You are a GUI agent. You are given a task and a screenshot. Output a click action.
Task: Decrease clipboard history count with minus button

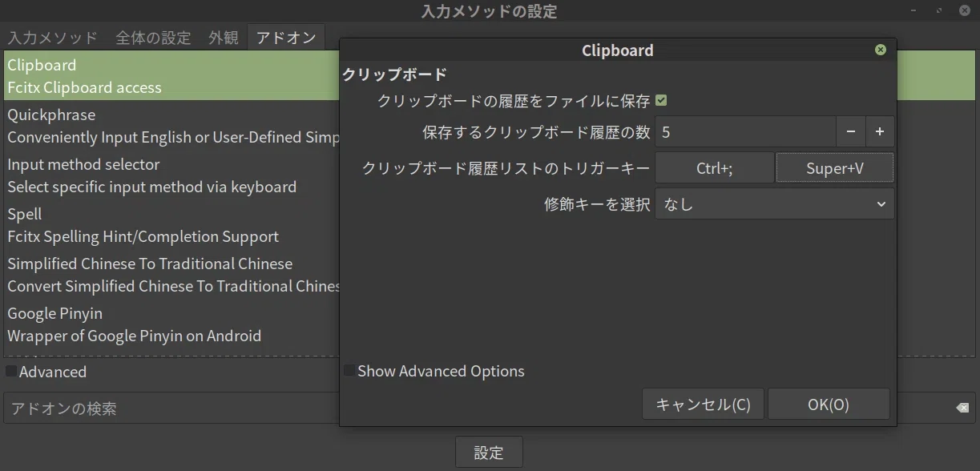pyautogui.click(x=851, y=131)
